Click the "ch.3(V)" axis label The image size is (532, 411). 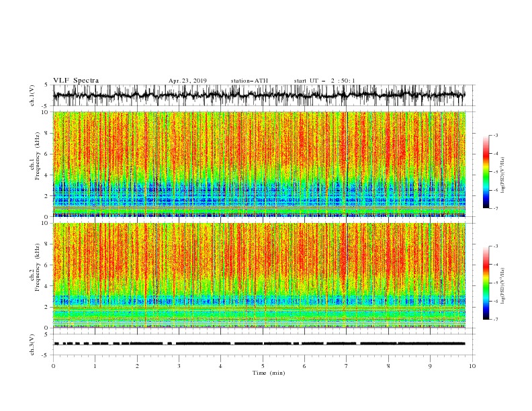(x=32, y=345)
